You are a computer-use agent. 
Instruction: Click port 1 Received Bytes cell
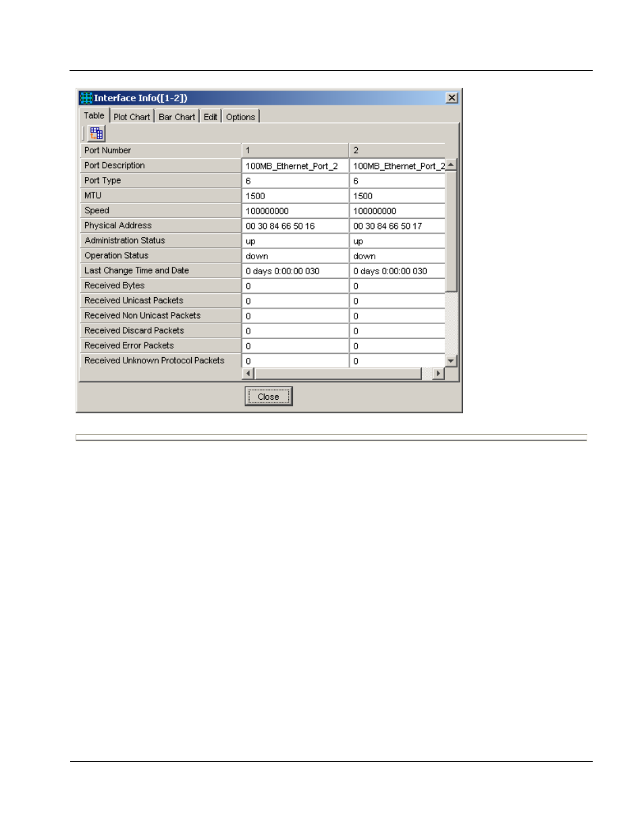(295, 286)
